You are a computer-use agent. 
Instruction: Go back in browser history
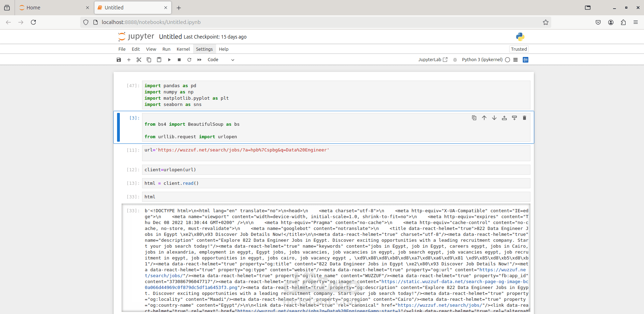coord(8,22)
